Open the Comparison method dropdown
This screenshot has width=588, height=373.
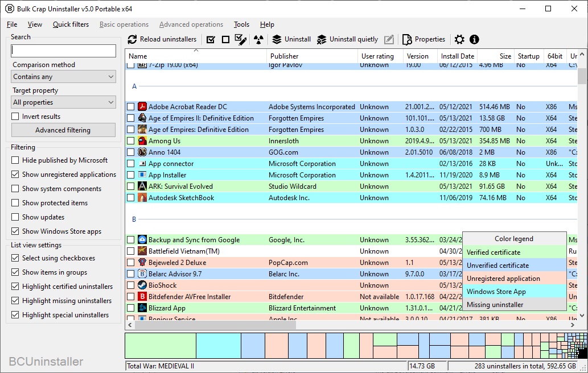click(63, 77)
